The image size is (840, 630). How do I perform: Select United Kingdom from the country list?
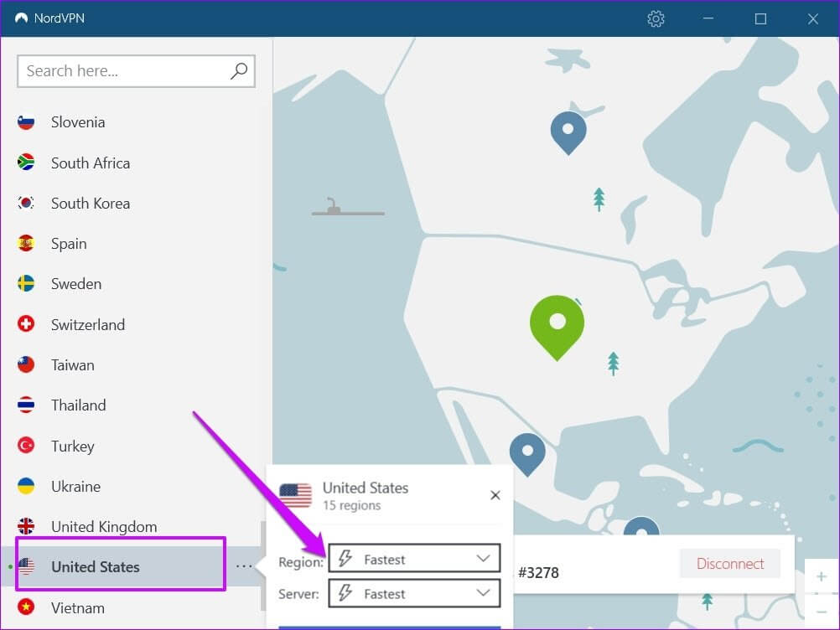pyautogui.click(x=103, y=526)
